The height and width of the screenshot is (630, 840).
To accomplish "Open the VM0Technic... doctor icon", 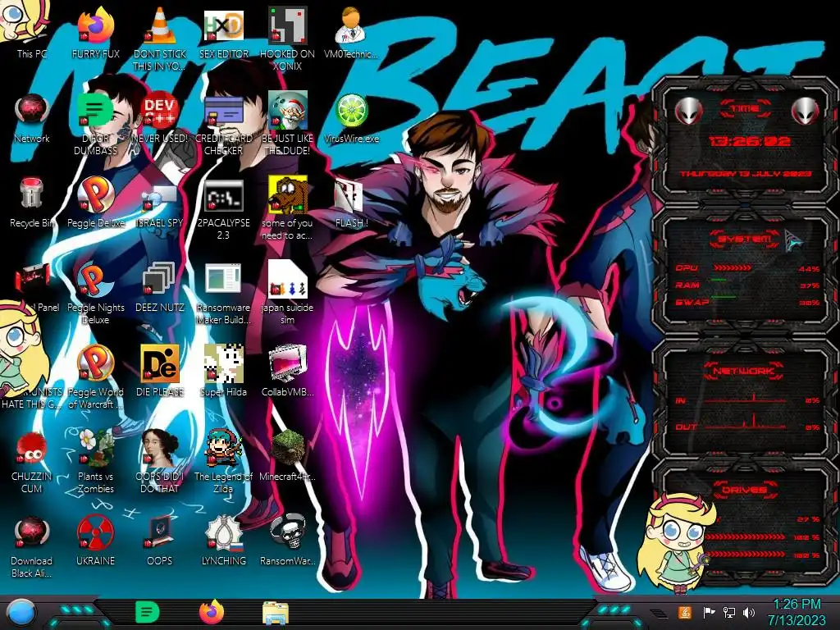I will coord(351,33).
